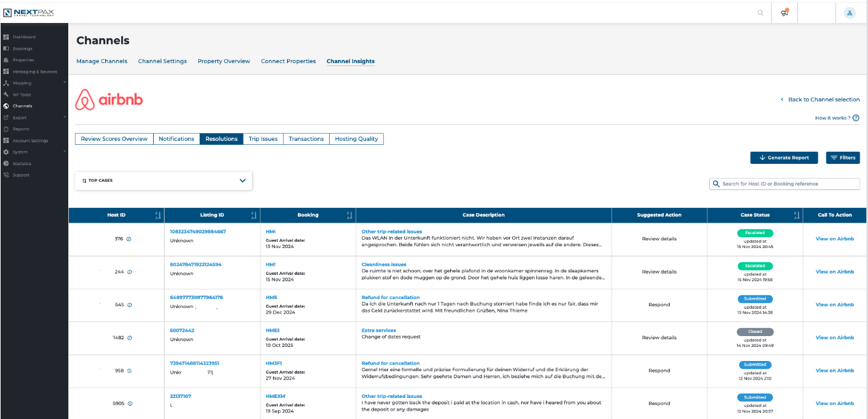Sort by the Listing ID column icon
The width and height of the screenshot is (868, 419).
coord(254,215)
